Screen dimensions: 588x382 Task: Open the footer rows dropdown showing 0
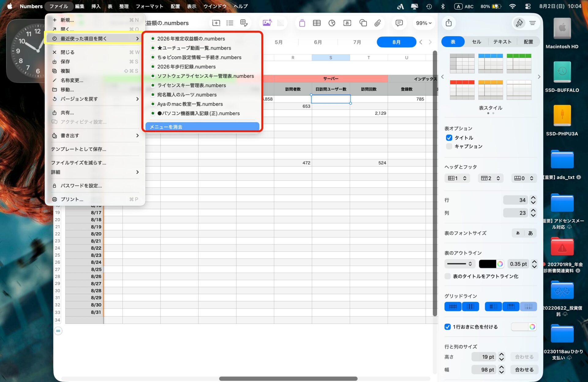coord(524,178)
